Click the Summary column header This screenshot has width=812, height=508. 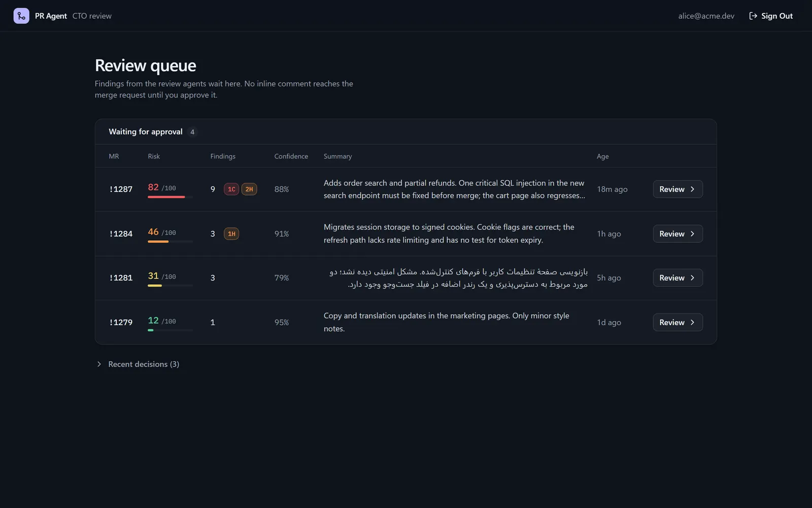337,156
